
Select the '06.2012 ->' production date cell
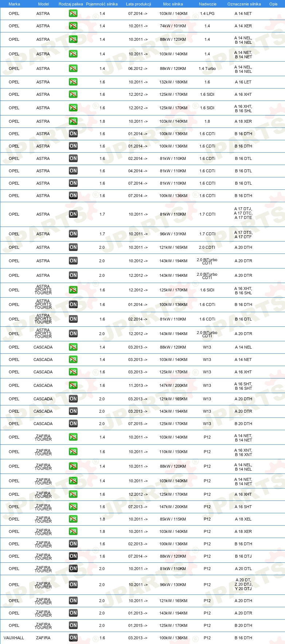point(138,68)
